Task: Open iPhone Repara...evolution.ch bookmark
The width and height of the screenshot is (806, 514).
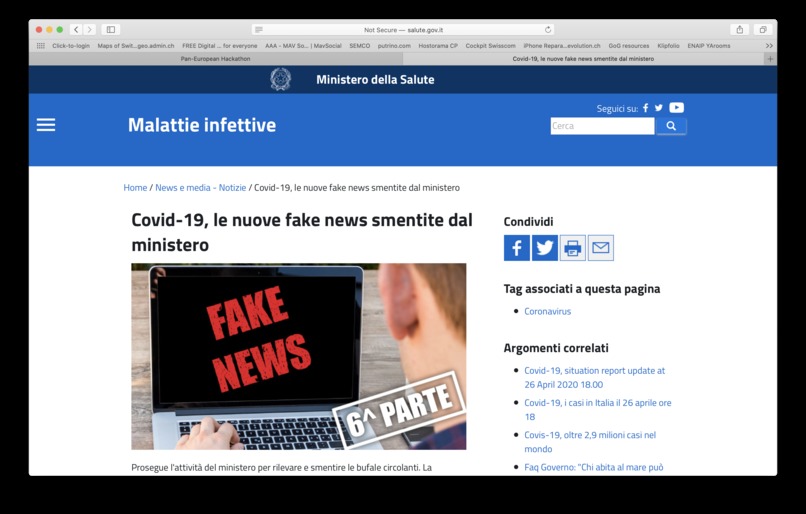Action: pyautogui.click(x=562, y=46)
